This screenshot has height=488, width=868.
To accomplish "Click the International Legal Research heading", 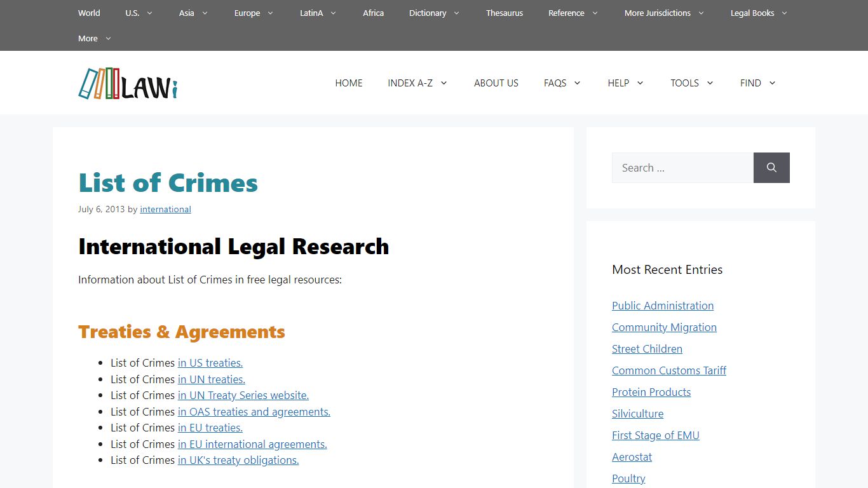I will 233,247.
